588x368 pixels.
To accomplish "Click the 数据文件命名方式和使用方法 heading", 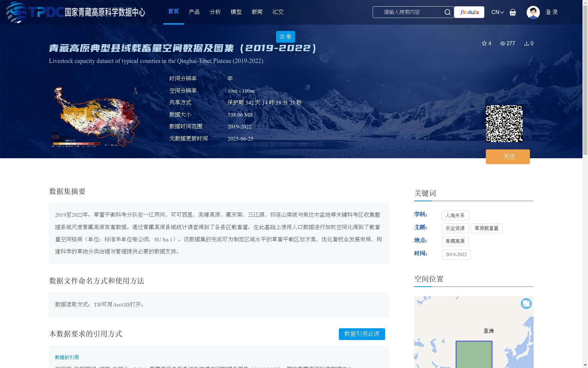I will coord(97,281).
